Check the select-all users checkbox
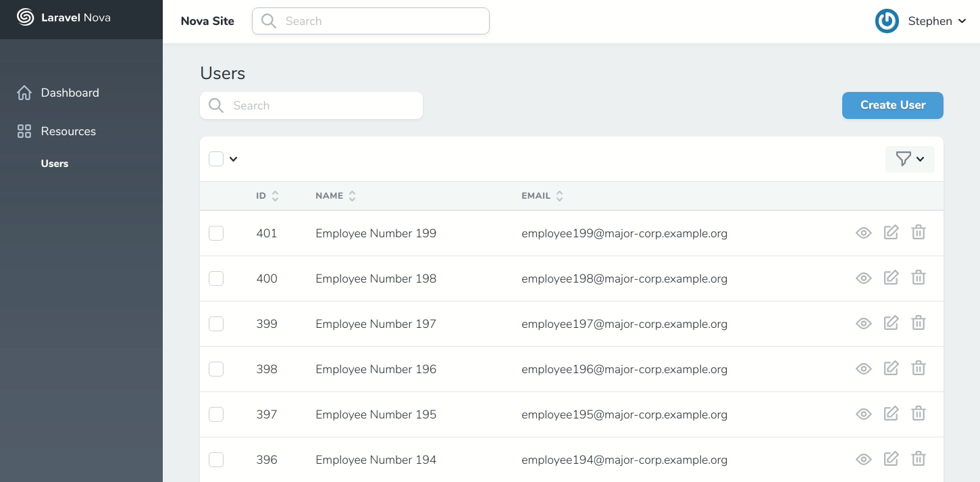The image size is (980, 482). pyautogui.click(x=216, y=159)
